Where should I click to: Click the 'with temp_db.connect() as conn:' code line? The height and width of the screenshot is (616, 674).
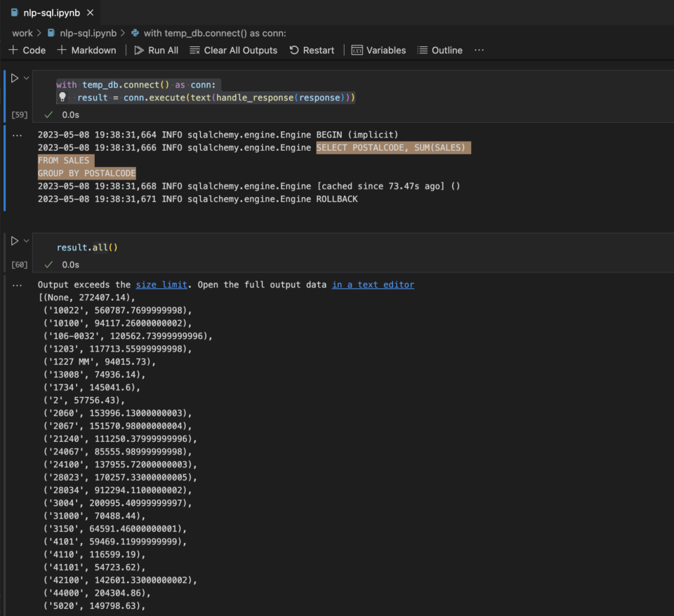pyautogui.click(x=136, y=85)
